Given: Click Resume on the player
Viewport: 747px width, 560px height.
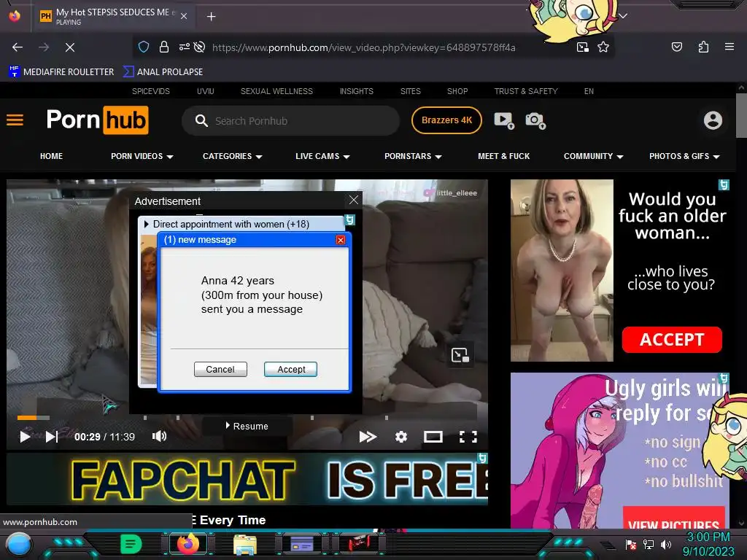Looking at the screenshot, I should point(247,426).
